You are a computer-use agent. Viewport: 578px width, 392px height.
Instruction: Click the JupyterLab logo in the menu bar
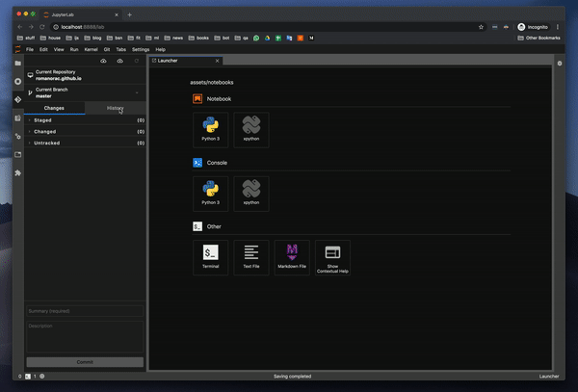pyautogui.click(x=17, y=49)
